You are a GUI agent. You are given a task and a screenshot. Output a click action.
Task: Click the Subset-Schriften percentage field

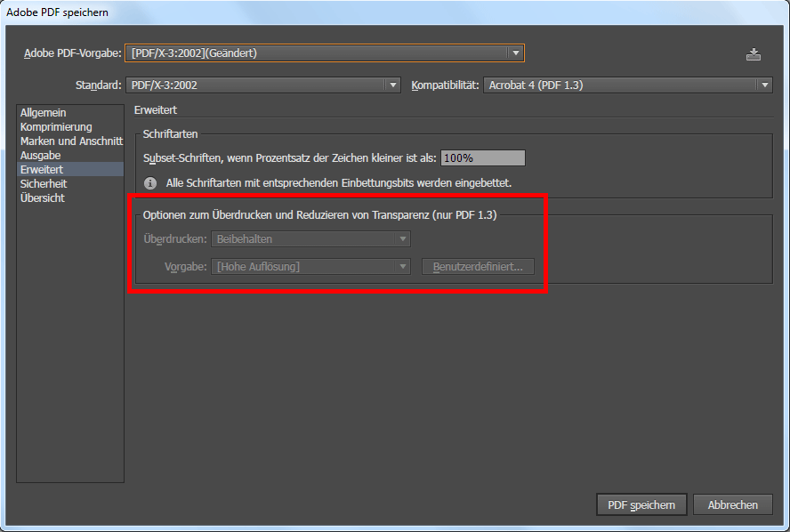[483, 158]
